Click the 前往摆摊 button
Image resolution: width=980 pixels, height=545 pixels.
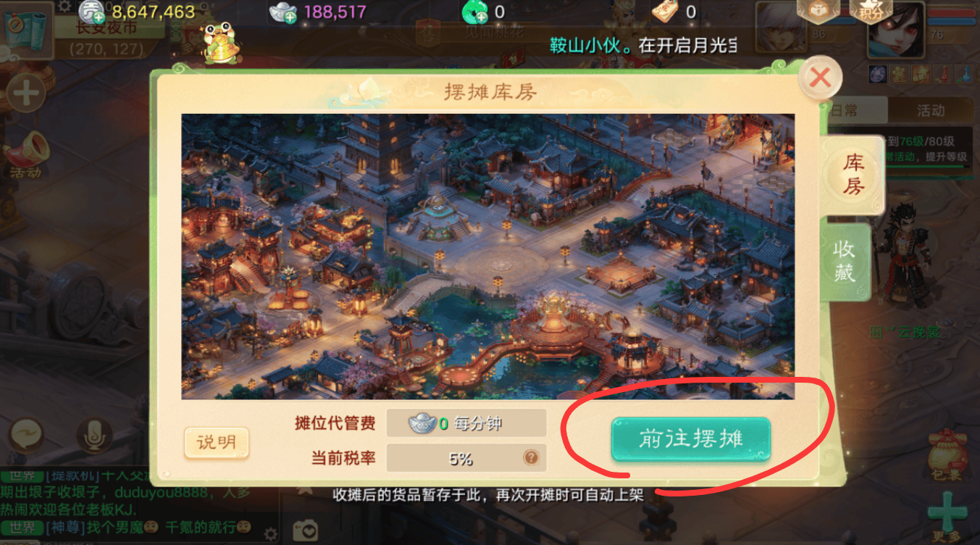pos(691,438)
